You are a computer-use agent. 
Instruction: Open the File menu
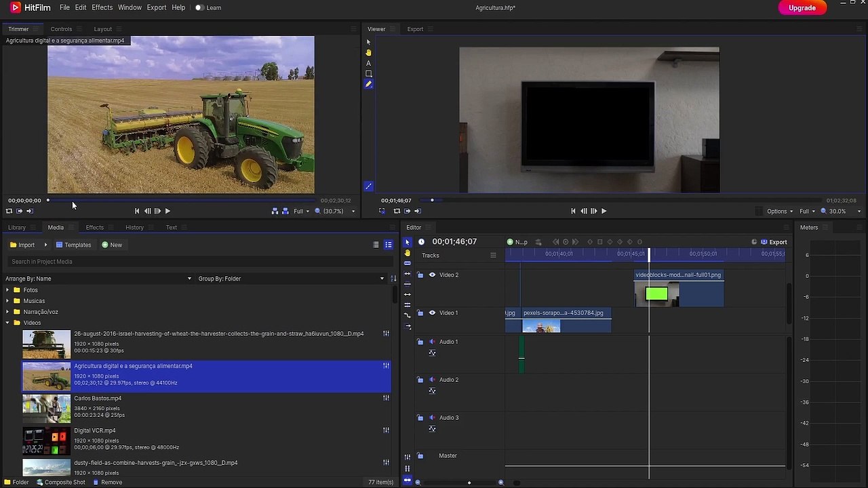(x=64, y=7)
